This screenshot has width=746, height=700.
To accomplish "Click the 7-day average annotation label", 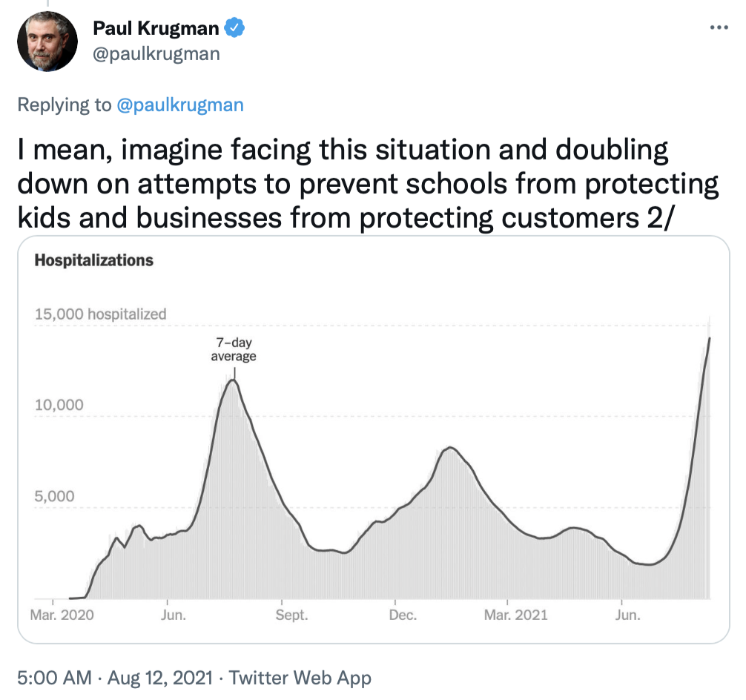I will [x=234, y=349].
